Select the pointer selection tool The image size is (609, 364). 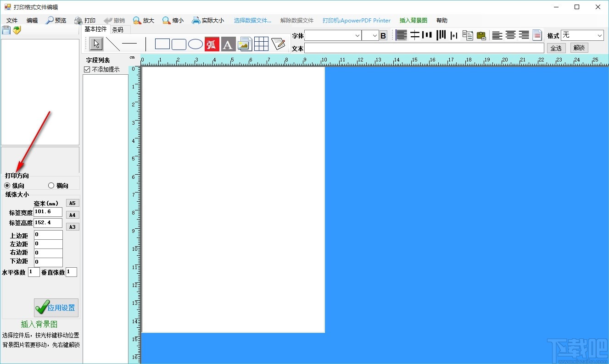click(x=96, y=44)
